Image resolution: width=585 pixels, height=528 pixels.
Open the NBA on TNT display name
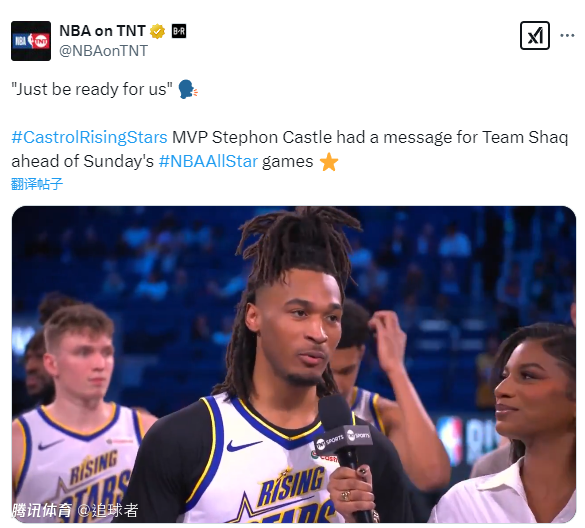[x=102, y=31]
